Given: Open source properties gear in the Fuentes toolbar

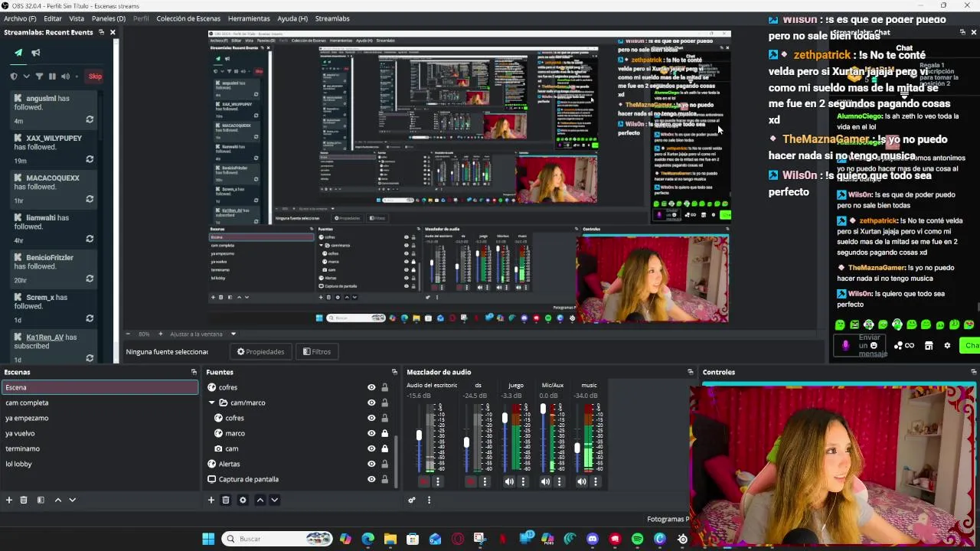Looking at the screenshot, I should pyautogui.click(x=243, y=500).
